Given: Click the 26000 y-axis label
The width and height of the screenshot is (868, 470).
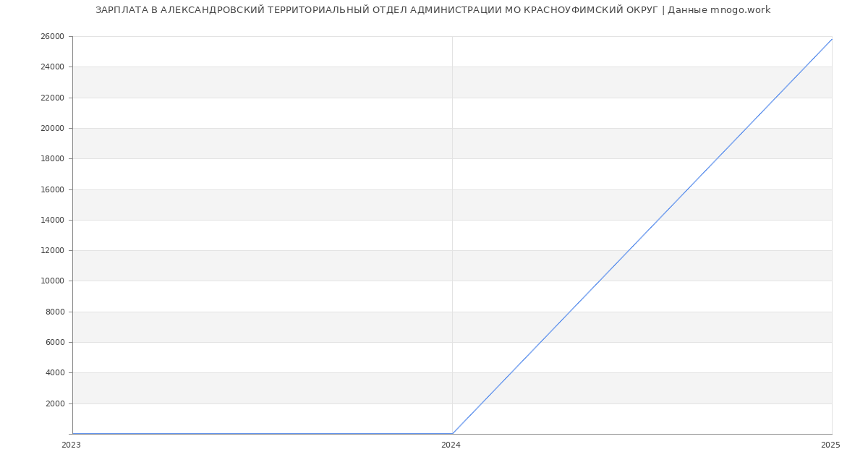Looking at the screenshot, I should (x=52, y=37).
